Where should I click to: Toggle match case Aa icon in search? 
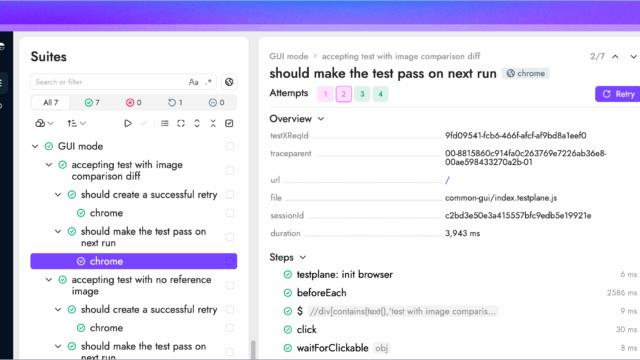click(x=193, y=82)
